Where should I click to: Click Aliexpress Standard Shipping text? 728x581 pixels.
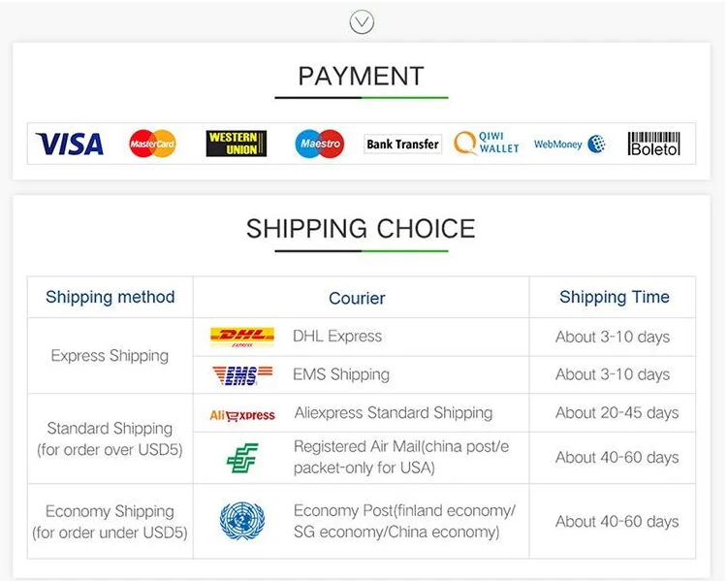(x=393, y=412)
